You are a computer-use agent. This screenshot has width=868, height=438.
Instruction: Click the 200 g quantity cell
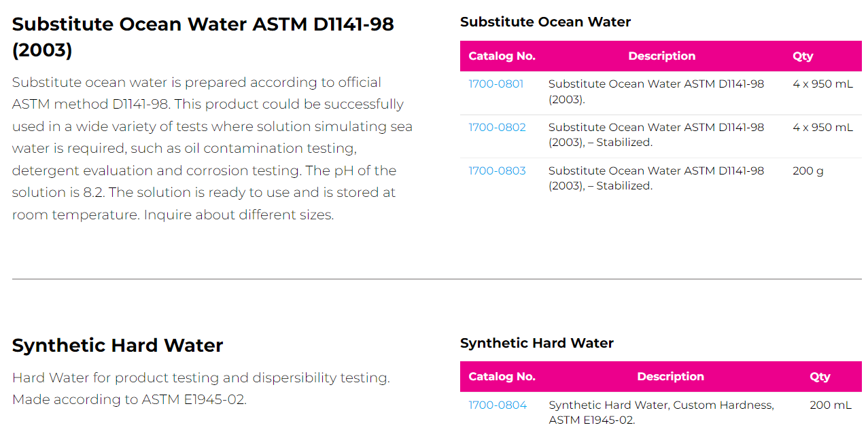[x=808, y=171]
